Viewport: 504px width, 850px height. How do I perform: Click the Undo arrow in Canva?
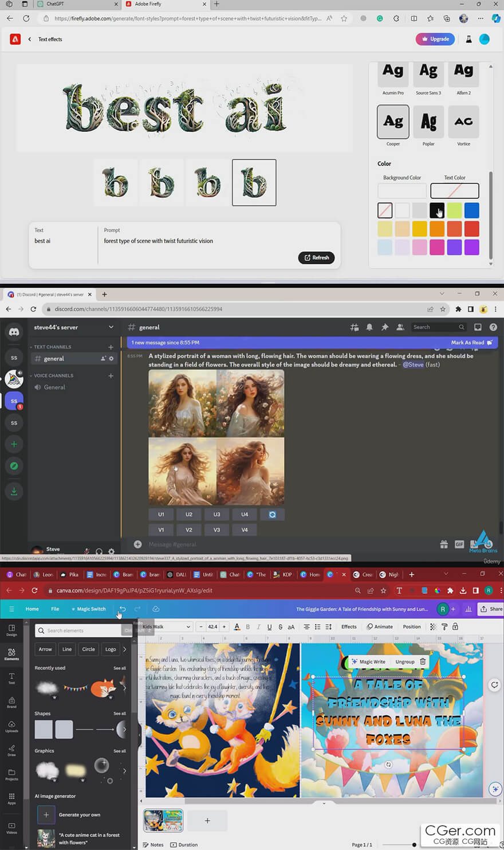click(123, 609)
